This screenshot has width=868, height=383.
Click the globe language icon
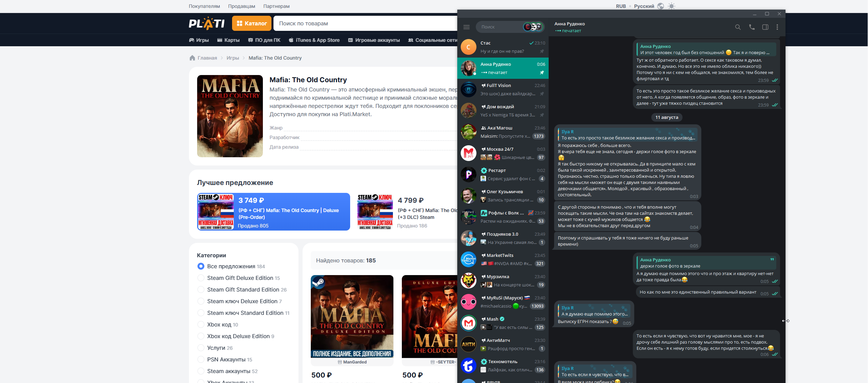661,6
